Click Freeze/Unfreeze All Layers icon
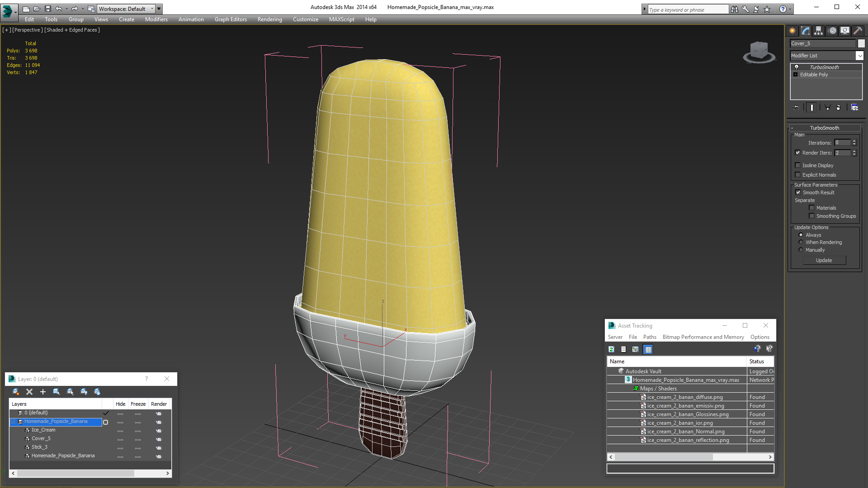 (97, 392)
